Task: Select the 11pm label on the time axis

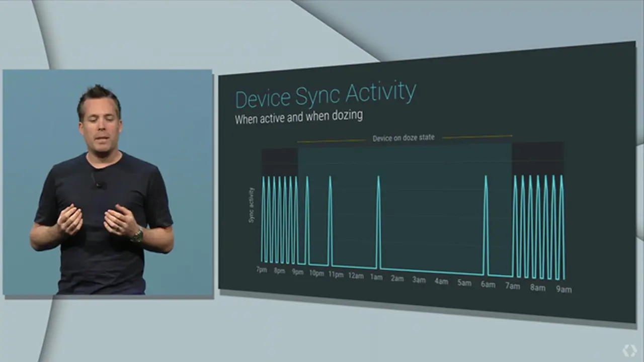Action: point(336,275)
